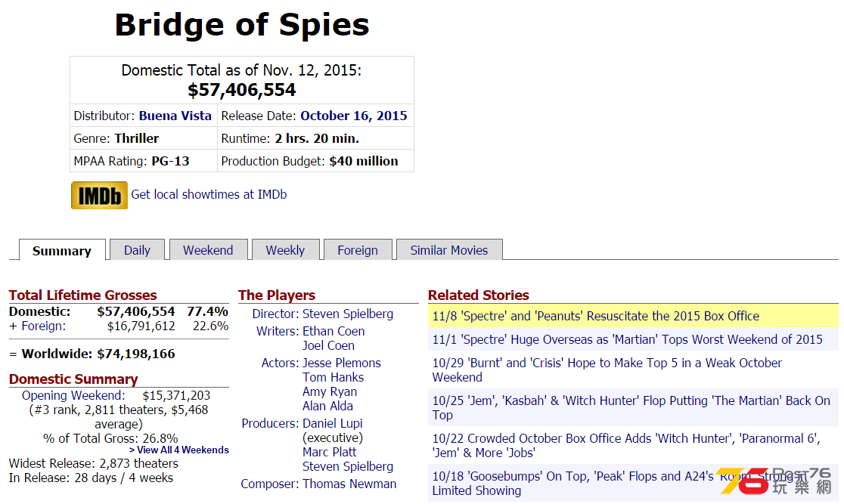Open the highlighted 11/8 'Spectre' and 'Peanuts' story

[596, 317]
